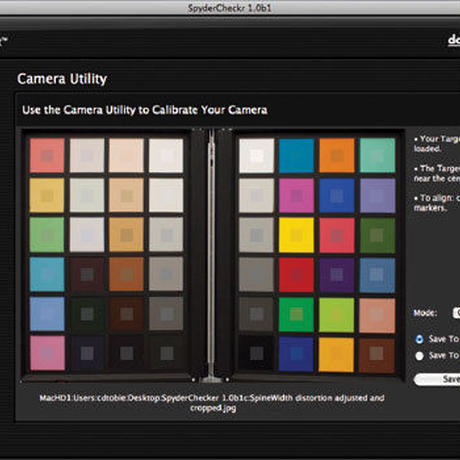Click the orange patch in the target image

337,155
